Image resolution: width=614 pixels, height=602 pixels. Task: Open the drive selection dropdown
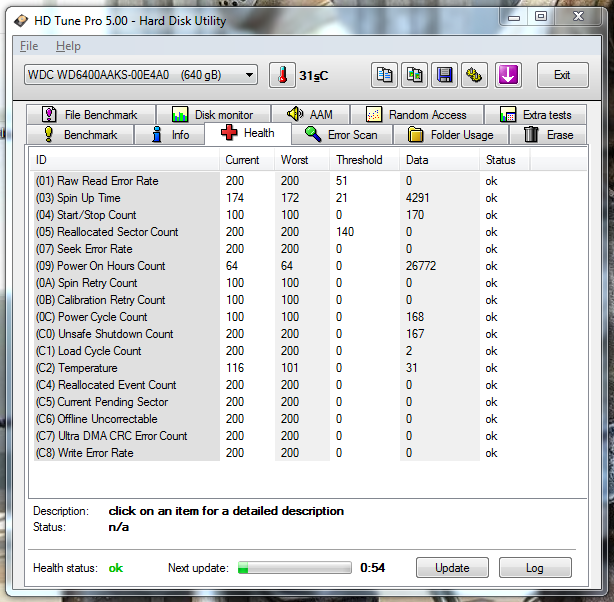(141, 75)
